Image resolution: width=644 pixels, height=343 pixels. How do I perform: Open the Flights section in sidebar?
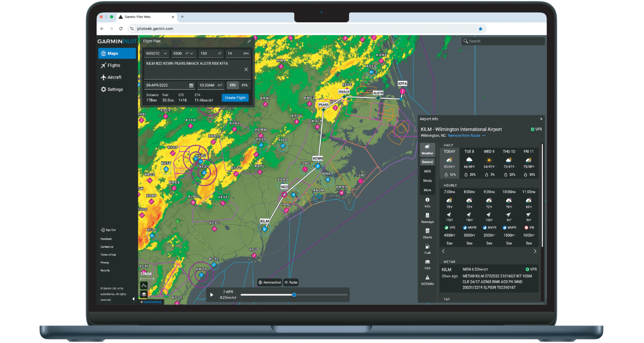pyautogui.click(x=110, y=65)
